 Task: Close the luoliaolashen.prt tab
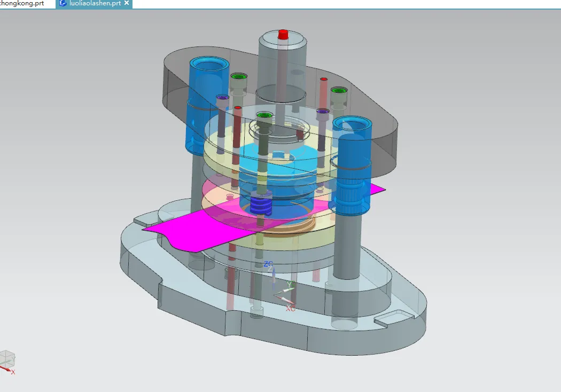(127, 3)
